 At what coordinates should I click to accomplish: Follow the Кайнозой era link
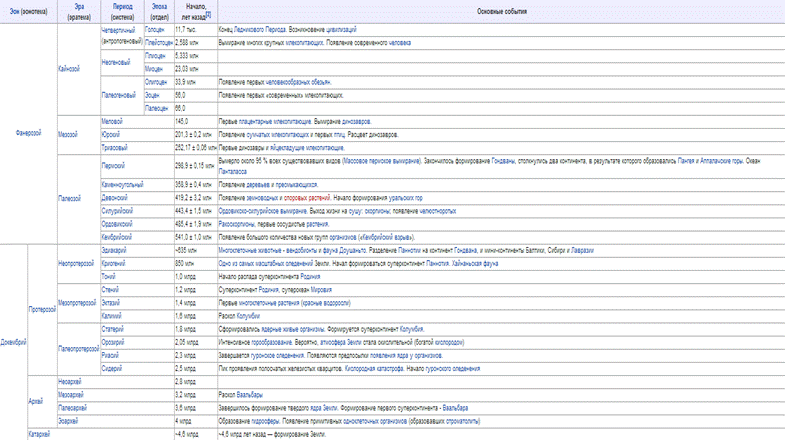[69, 69]
